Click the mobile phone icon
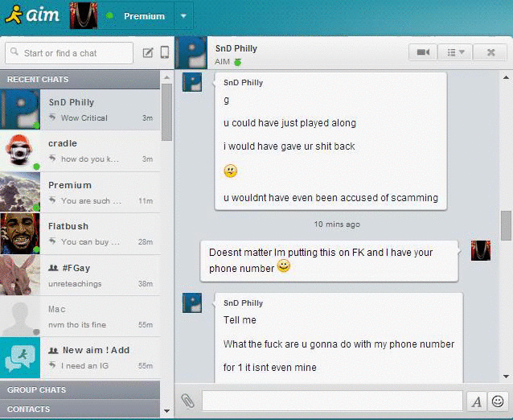 (165, 52)
